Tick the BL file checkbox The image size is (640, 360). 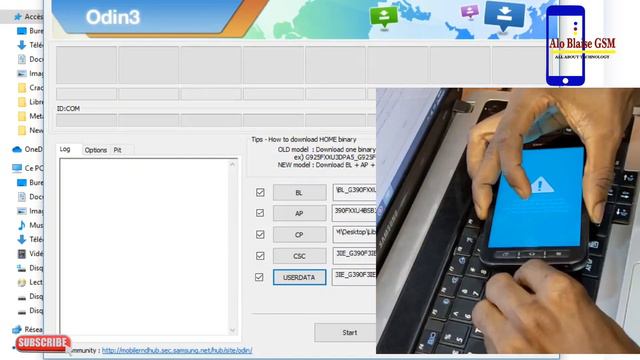click(x=260, y=192)
